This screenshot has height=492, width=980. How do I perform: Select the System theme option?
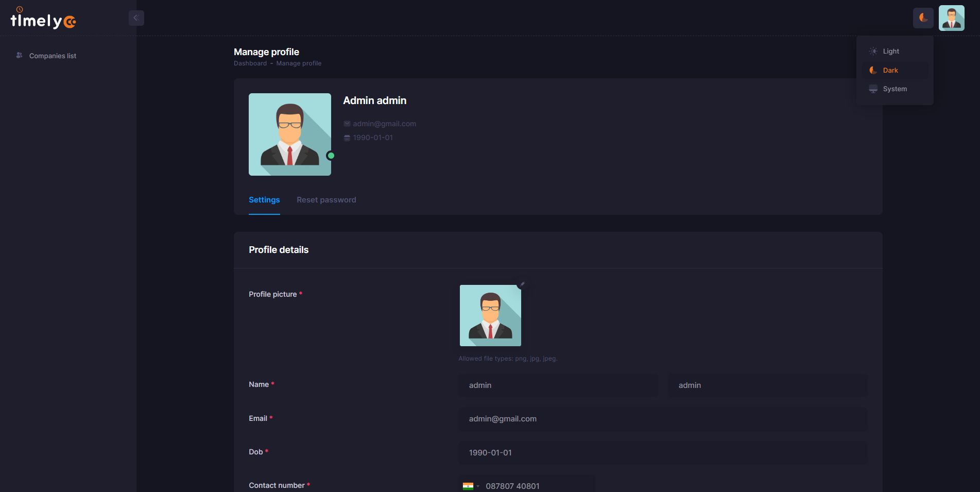pyautogui.click(x=895, y=89)
